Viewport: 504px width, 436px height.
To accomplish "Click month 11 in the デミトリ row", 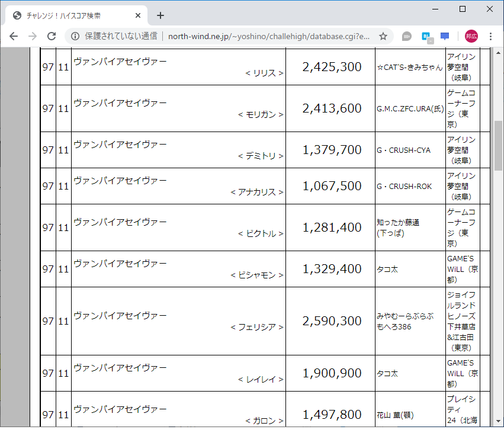I will [x=63, y=150].
